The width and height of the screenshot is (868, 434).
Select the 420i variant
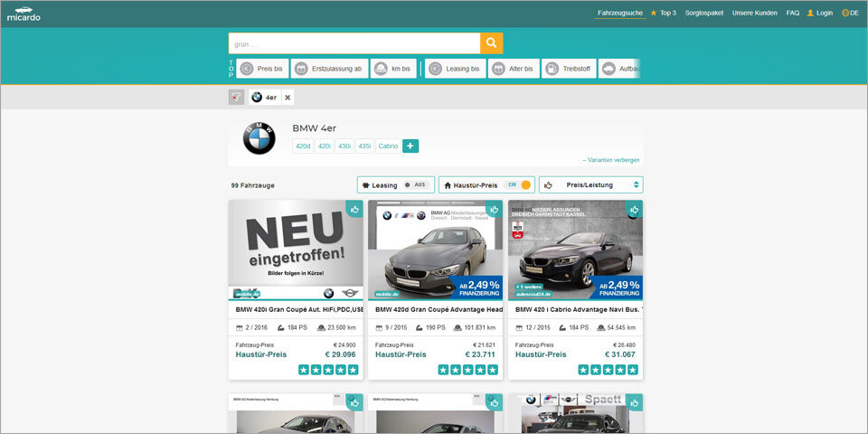(x=325, y=146)
